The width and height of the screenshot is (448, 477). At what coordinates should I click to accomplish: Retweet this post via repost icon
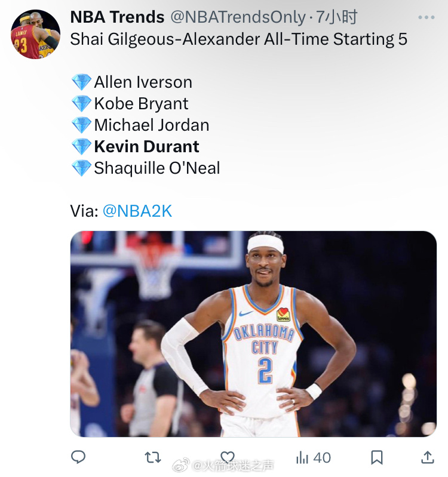[152, 457]
